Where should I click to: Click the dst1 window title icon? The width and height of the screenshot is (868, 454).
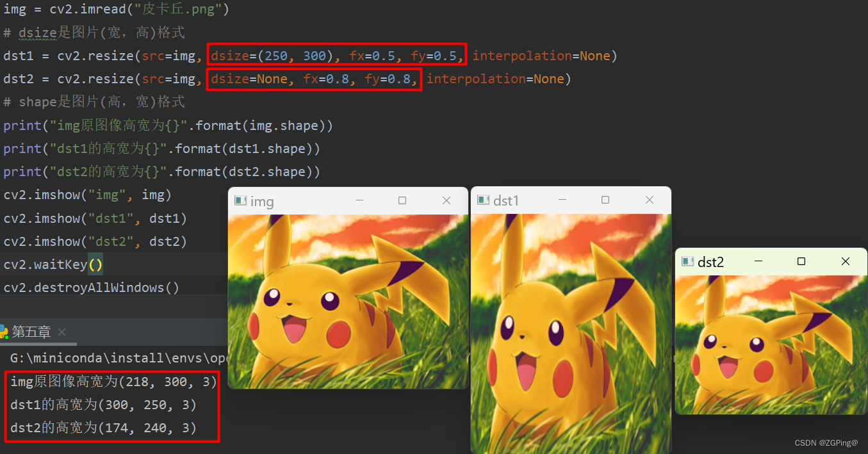pyautogui.click(x=483, y=200)
